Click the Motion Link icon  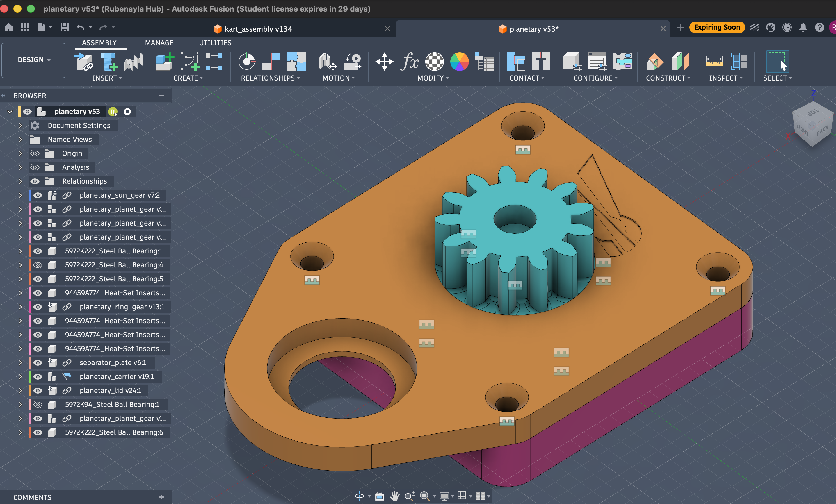tap(353, 62)
